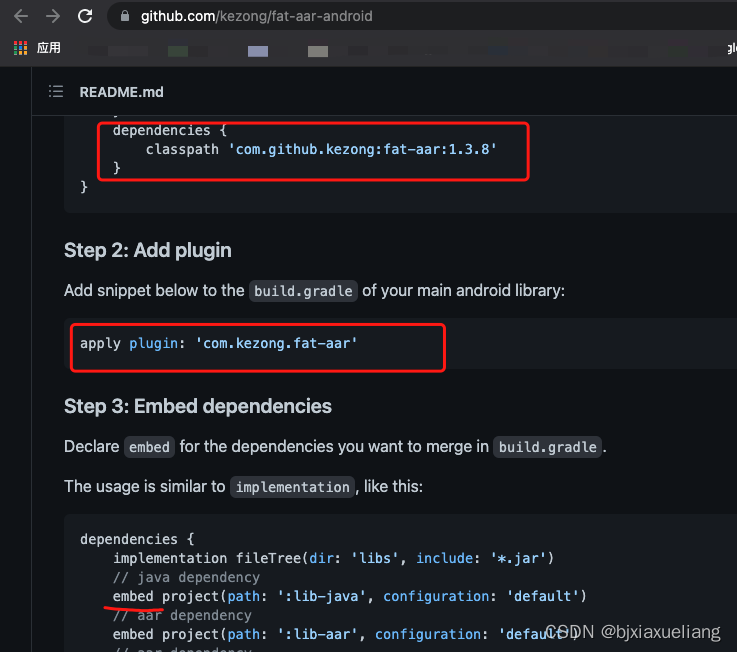Image resolution: width=737 pixels, height=652 pixels.
Task: Click the 'dependencies {' line in Step 3 code
Action: [x=137, y=539]
